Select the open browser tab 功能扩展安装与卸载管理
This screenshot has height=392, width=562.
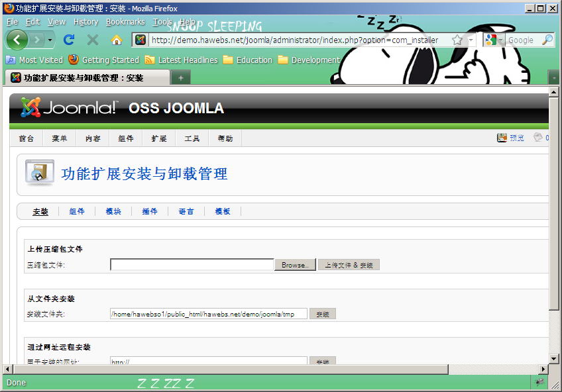[86, 77]
